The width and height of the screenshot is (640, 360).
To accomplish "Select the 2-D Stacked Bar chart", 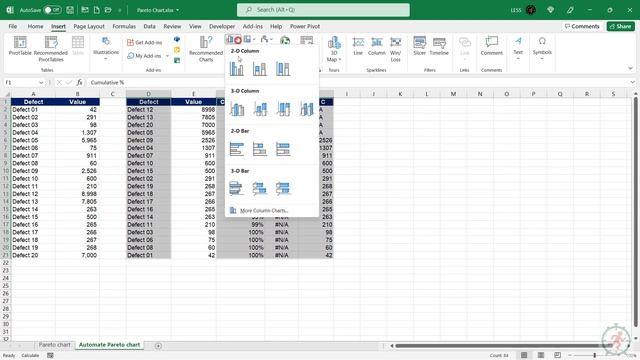I will coord(260,149).
